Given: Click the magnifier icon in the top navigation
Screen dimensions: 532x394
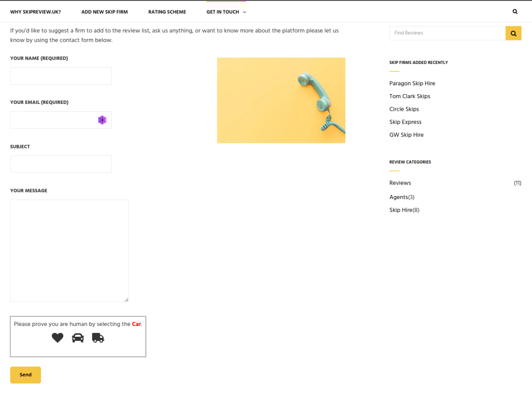Looking at the screenshot, I should coord(515,11).
